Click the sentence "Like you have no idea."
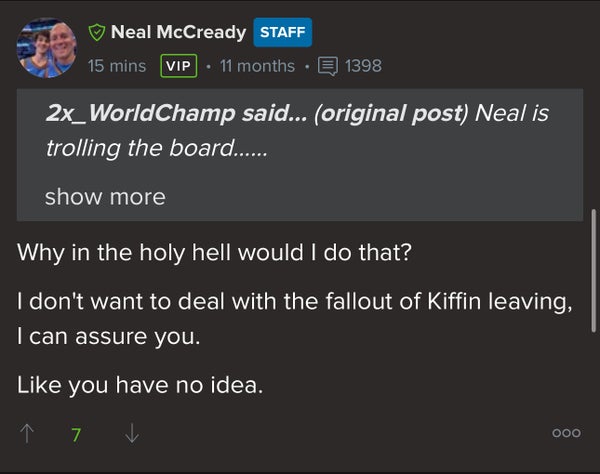Screen dimensions: 600x474 coord(140,382)
